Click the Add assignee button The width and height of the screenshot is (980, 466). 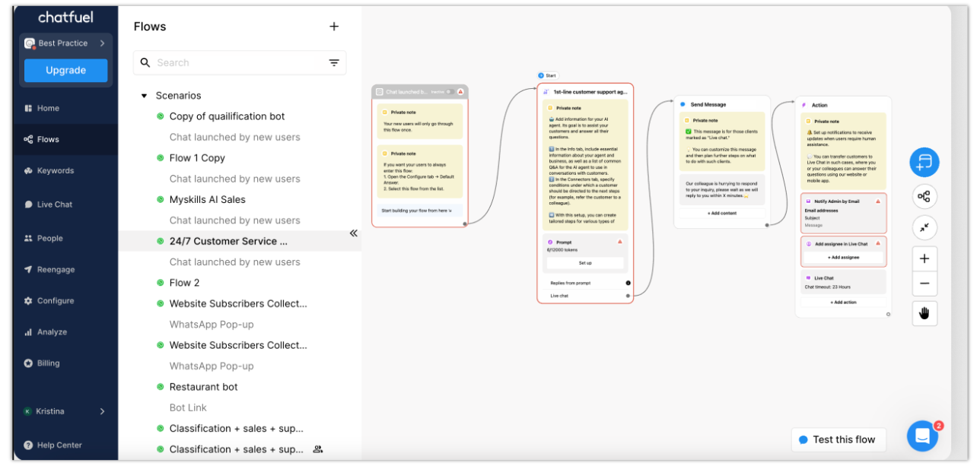844,258
